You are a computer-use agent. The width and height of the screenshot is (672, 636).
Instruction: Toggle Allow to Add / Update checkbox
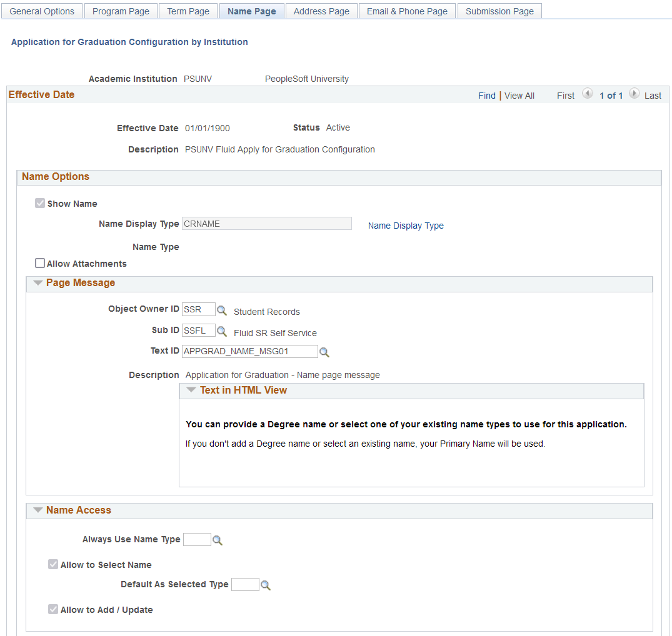click(x=53, y=609)
